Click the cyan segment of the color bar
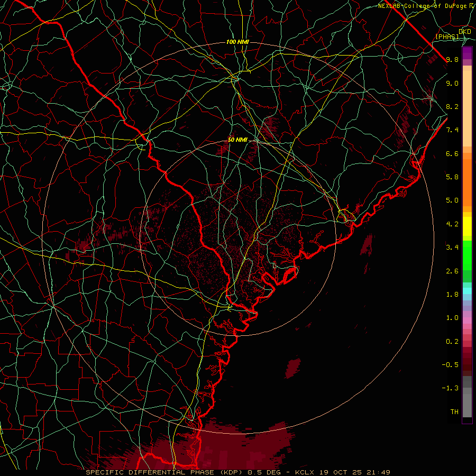Screen dimensions: 476x476 467,290
